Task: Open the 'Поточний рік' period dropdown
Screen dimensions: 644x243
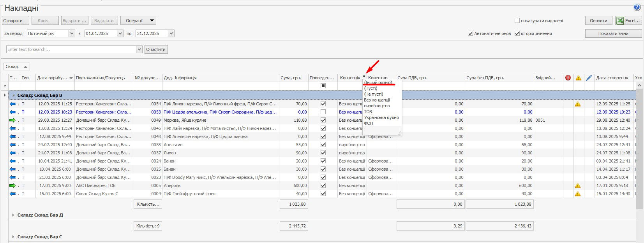Action: pos(72,33)
